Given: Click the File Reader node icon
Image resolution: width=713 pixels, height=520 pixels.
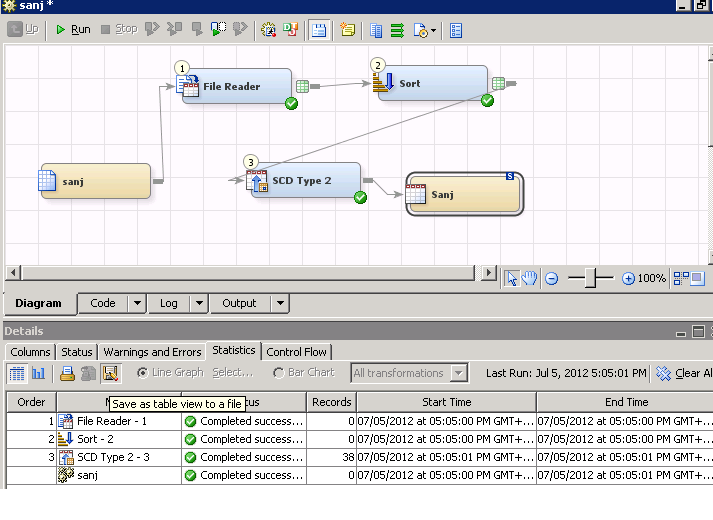Looking at the screenshot, I should tap(189, 86).
